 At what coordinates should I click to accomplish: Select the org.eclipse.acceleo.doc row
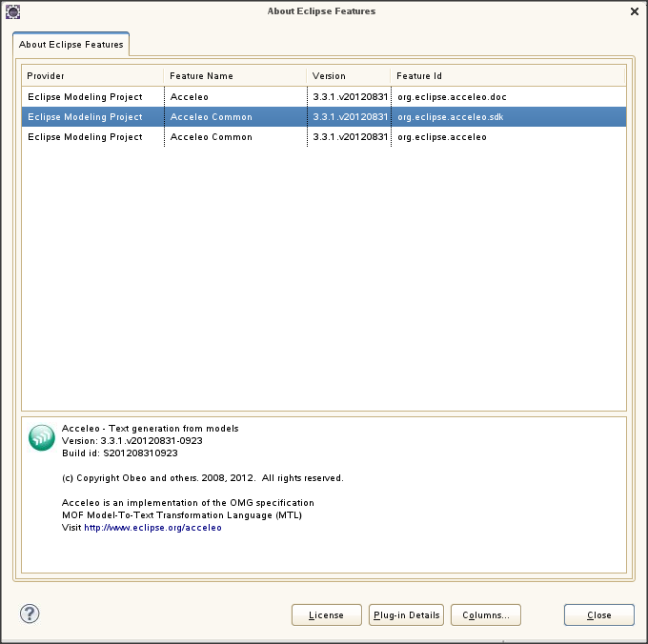click(324, 96)
